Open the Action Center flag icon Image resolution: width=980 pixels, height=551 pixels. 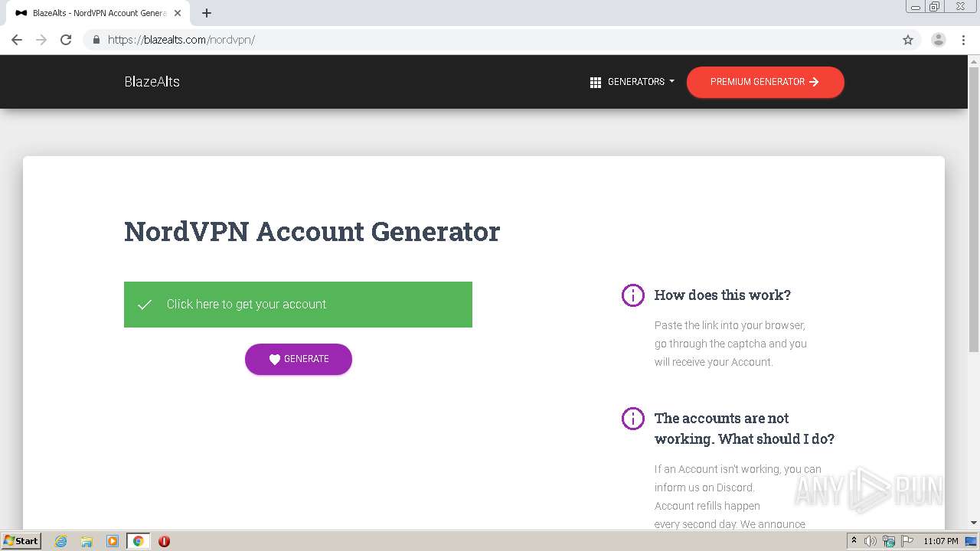pos(907,541)
